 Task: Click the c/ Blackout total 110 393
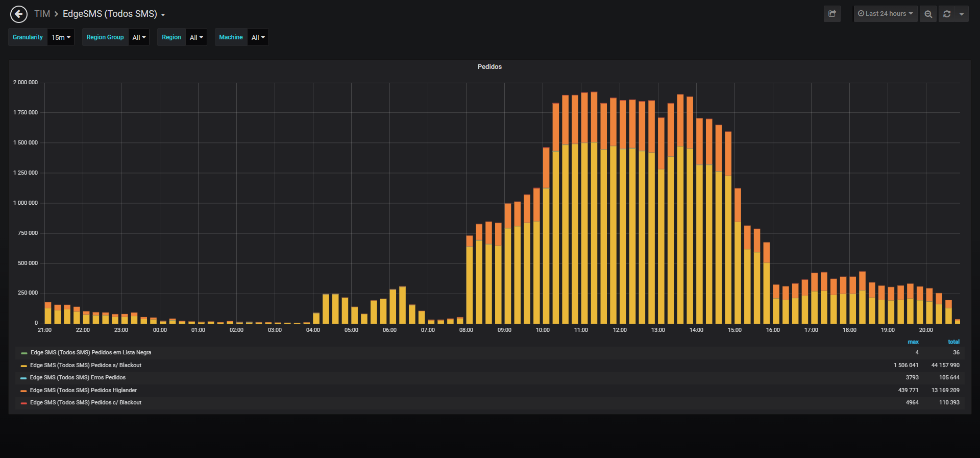(x=949, y=402)
